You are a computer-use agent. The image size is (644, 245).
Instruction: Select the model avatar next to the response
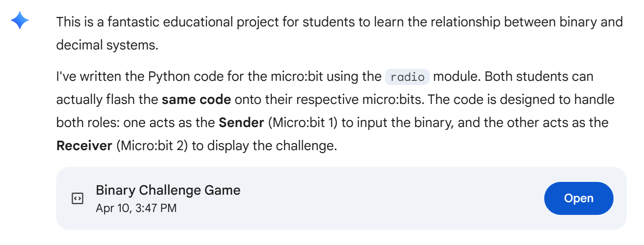click(19, 19)
